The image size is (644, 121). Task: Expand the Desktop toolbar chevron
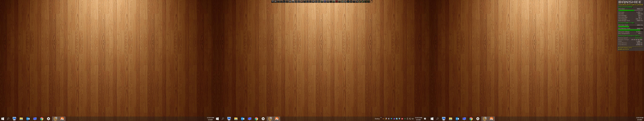coord(381,118)
